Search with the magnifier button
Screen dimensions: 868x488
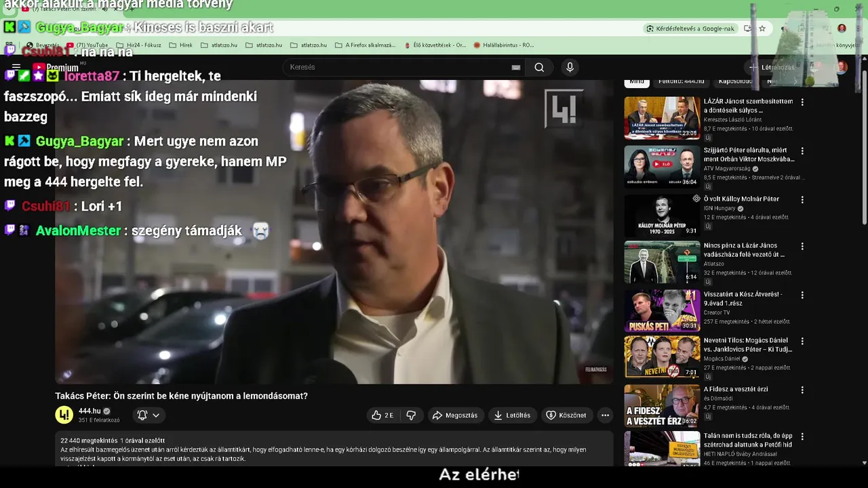(539, 67)
